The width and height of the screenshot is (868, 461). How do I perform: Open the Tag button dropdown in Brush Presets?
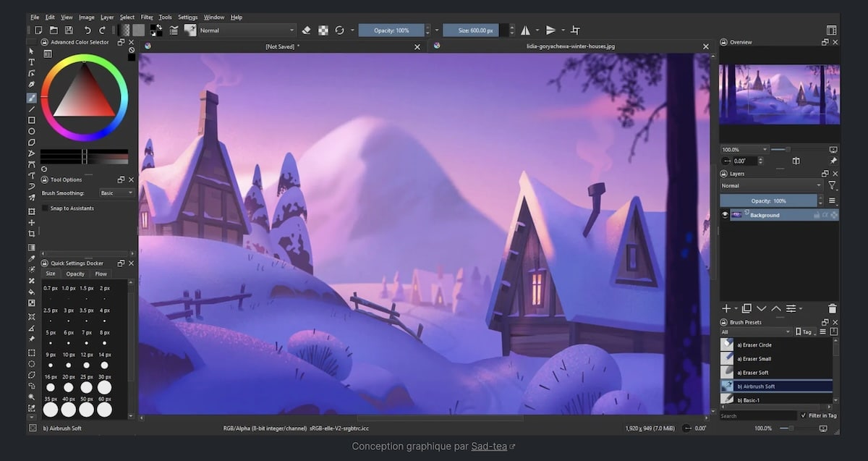(x=806, y=331)
